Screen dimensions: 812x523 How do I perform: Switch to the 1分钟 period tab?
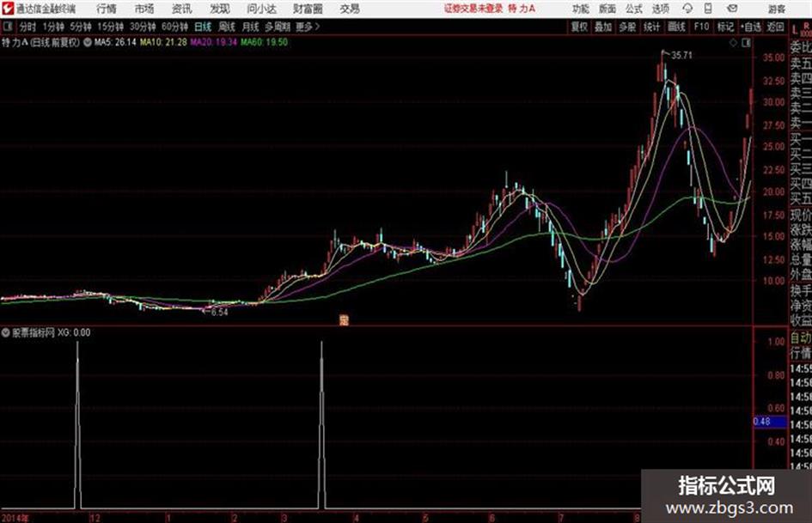click(53, 27)
